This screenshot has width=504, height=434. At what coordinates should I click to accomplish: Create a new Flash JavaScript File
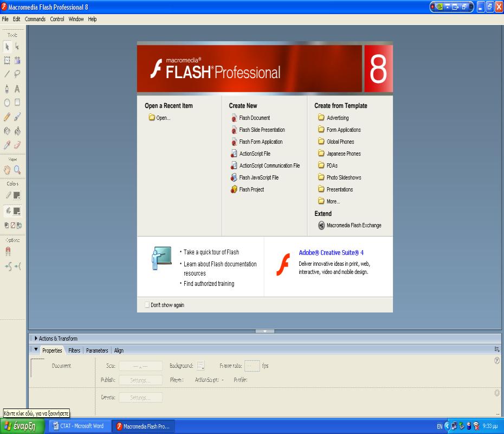coord(255,177)
